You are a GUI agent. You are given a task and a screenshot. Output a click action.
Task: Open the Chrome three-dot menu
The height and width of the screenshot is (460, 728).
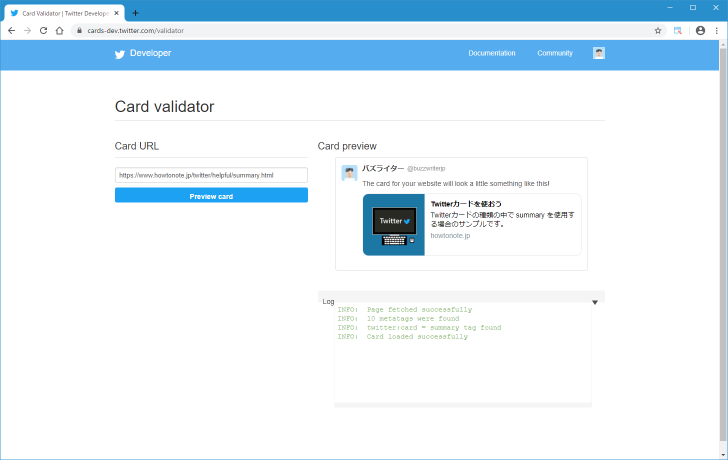pyautogui.click(x=717, y=31)
